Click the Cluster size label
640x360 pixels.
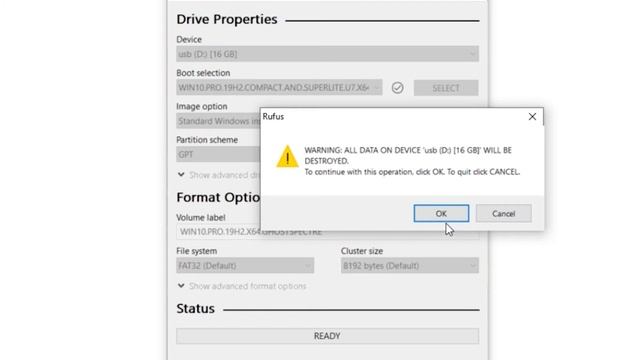(x=362, y=251)
